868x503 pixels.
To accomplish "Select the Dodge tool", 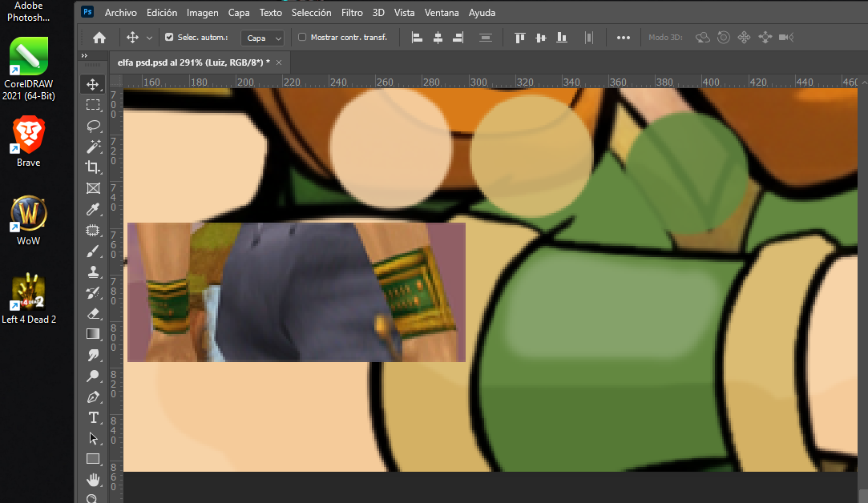I will (x=93, y=376).
